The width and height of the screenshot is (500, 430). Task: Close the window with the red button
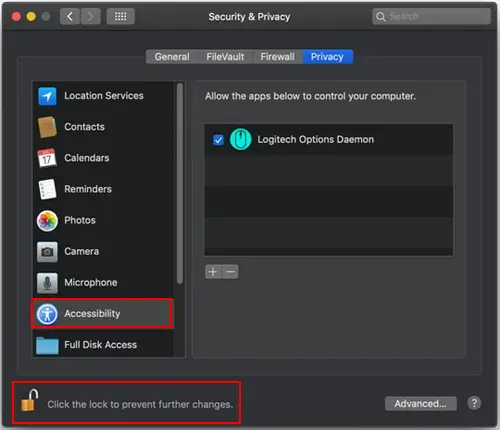click(16, 16)
